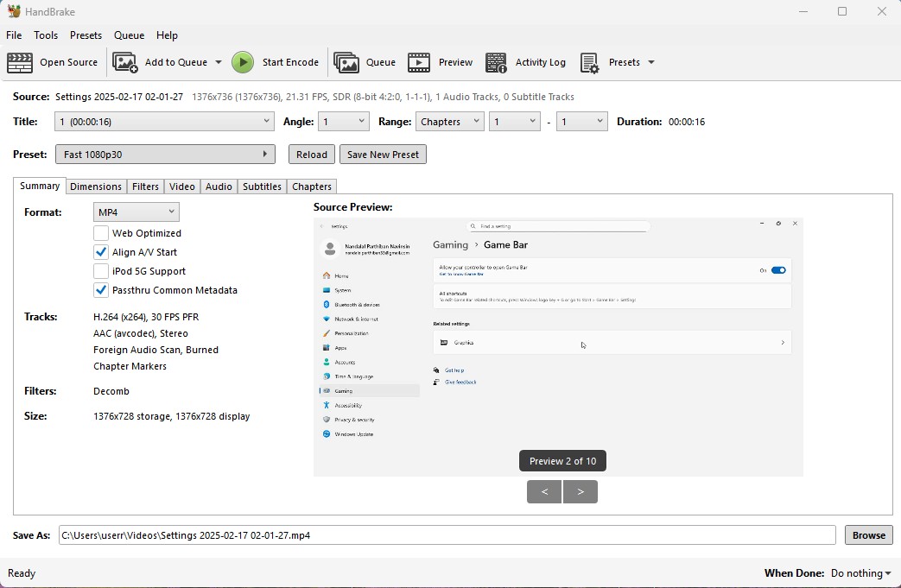
Task: Switch to the Subtitles tab
Action: (x=262, y=187)
